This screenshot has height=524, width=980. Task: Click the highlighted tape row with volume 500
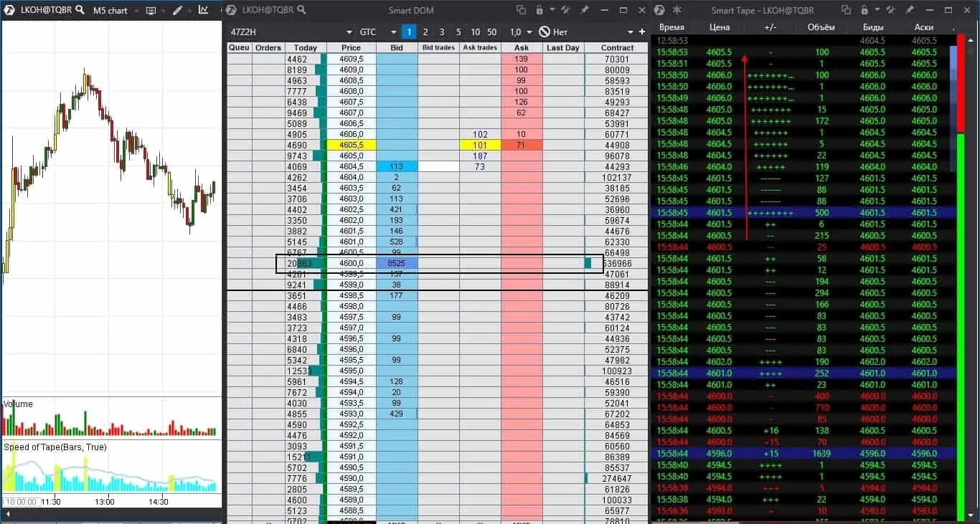point(804,213)
